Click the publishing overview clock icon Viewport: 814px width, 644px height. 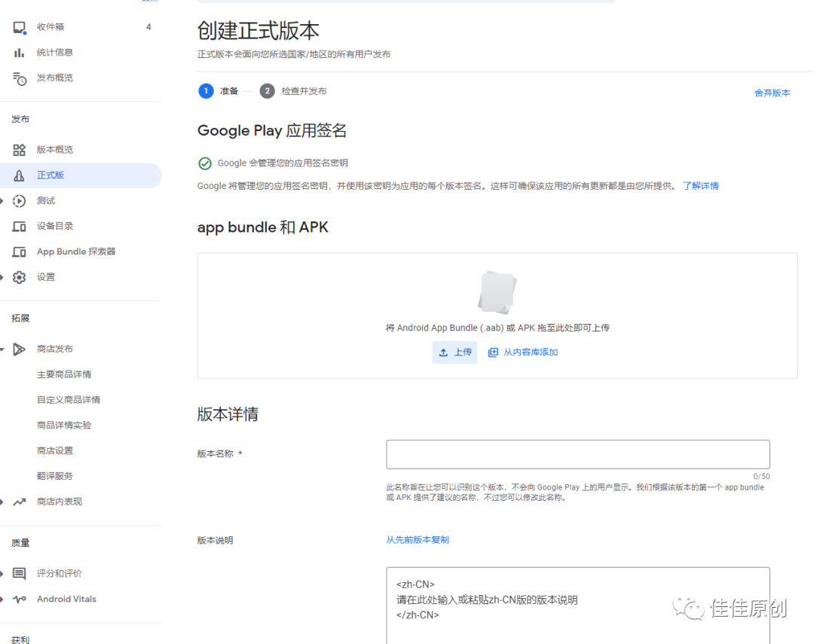pos(19,78)
